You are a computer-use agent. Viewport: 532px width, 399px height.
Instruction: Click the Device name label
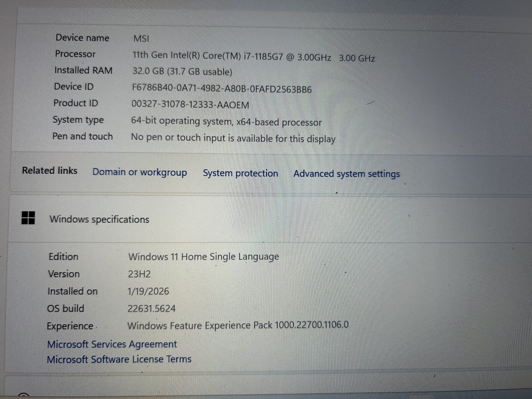pos(83,38)
